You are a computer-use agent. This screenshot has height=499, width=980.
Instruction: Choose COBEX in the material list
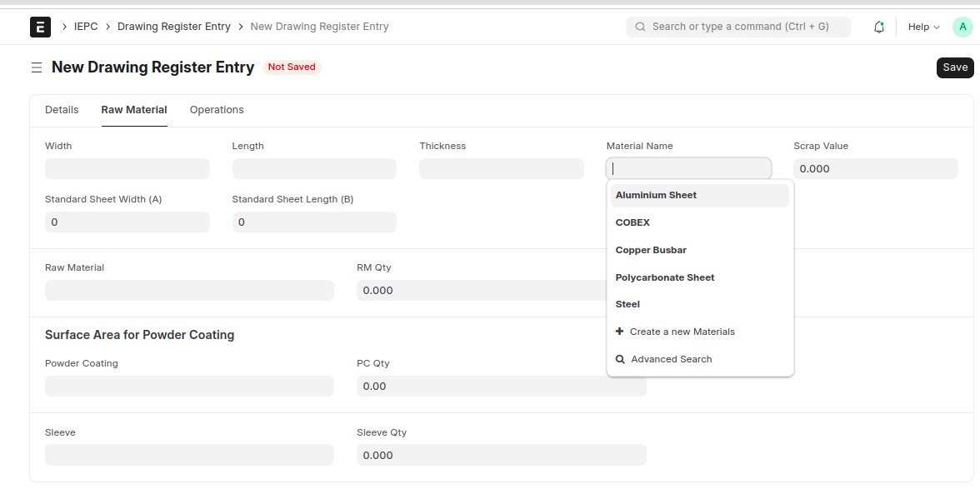[632, 222]
